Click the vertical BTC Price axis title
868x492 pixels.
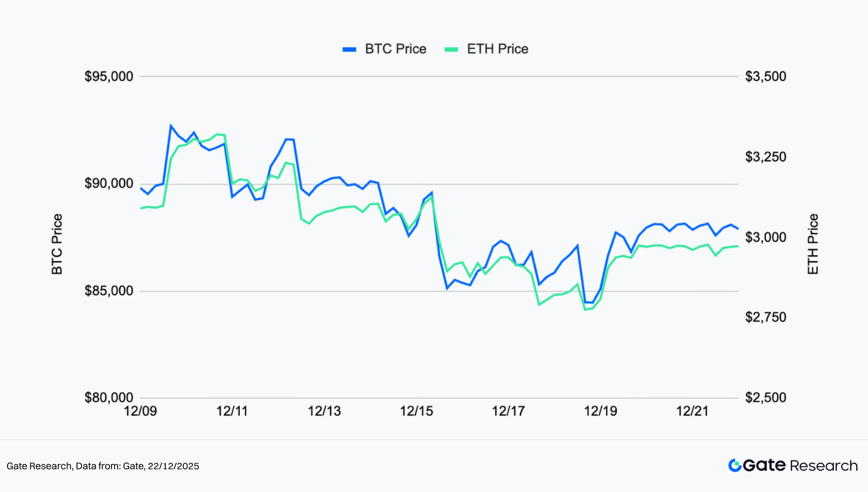point(57,244)
